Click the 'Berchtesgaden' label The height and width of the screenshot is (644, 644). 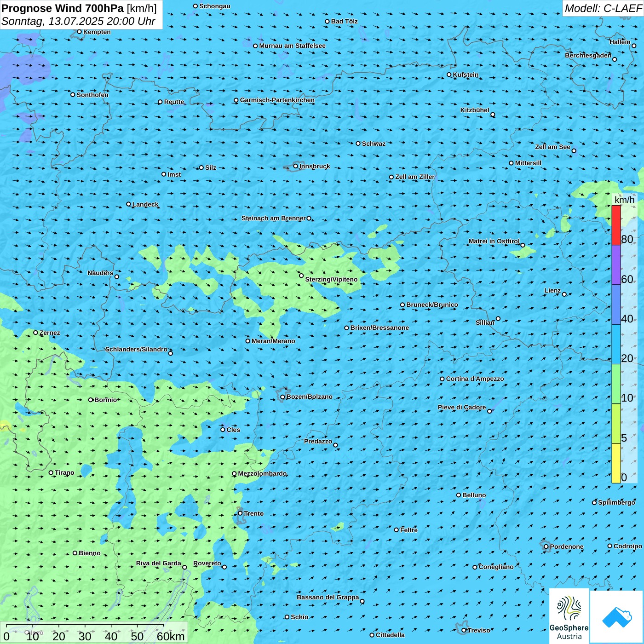(x=588, y=55)
